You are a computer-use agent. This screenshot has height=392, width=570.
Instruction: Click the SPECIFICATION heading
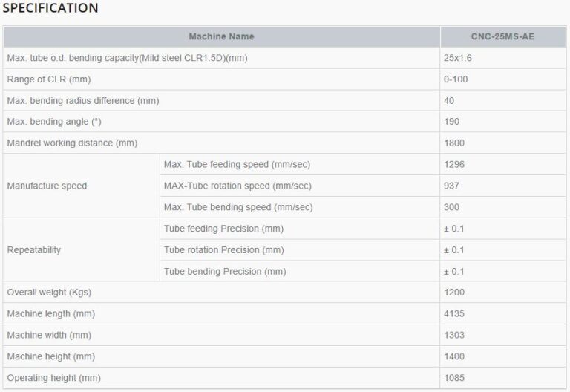coord(50,9)
